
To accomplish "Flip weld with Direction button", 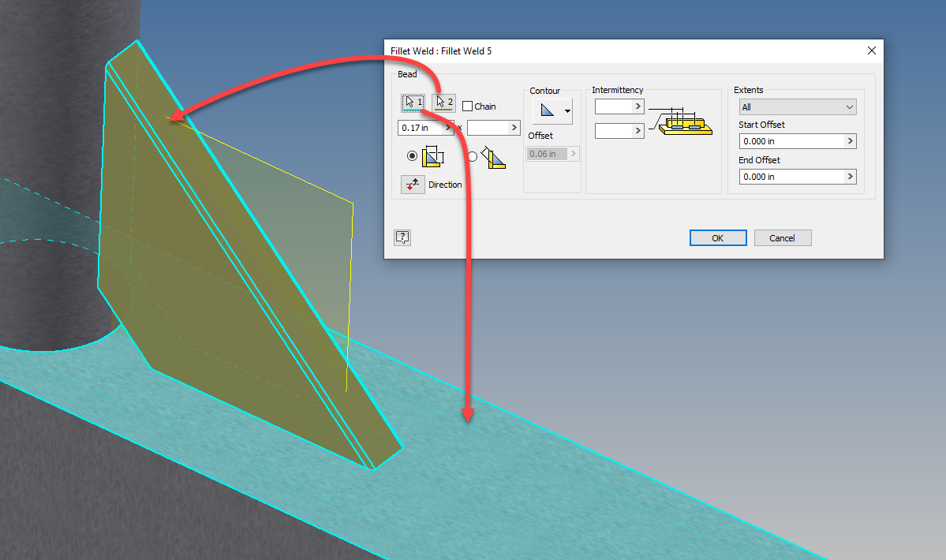I will pos(413,185).
